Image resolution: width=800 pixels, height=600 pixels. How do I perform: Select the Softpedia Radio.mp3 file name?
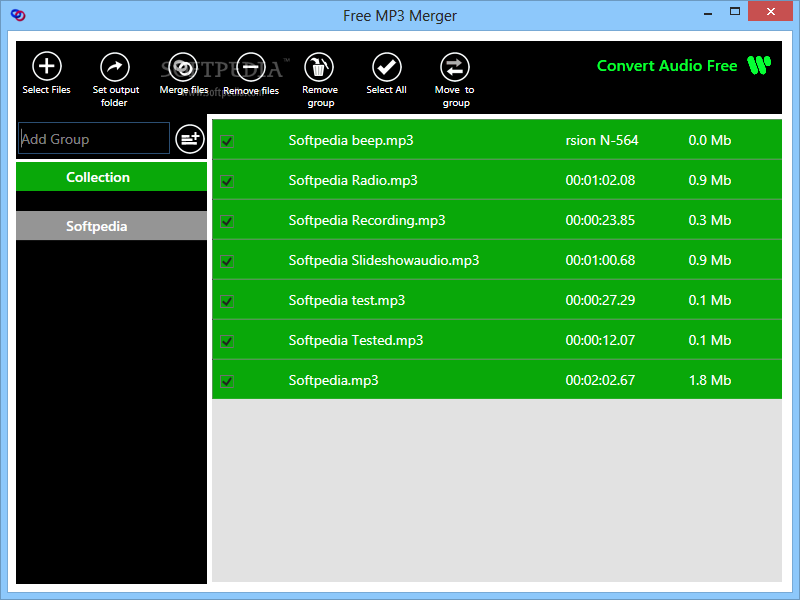[x=353, y=180]
